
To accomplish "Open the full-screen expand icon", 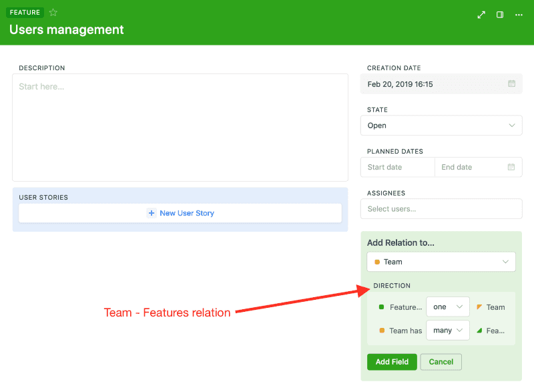I will 481,14.
